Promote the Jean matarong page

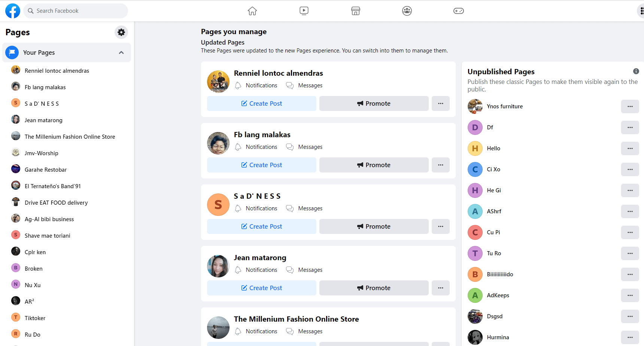click(374, 288)
